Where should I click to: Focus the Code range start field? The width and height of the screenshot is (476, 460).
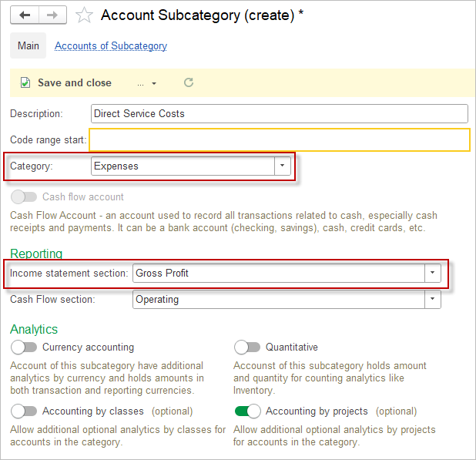[x=279, y=139]
